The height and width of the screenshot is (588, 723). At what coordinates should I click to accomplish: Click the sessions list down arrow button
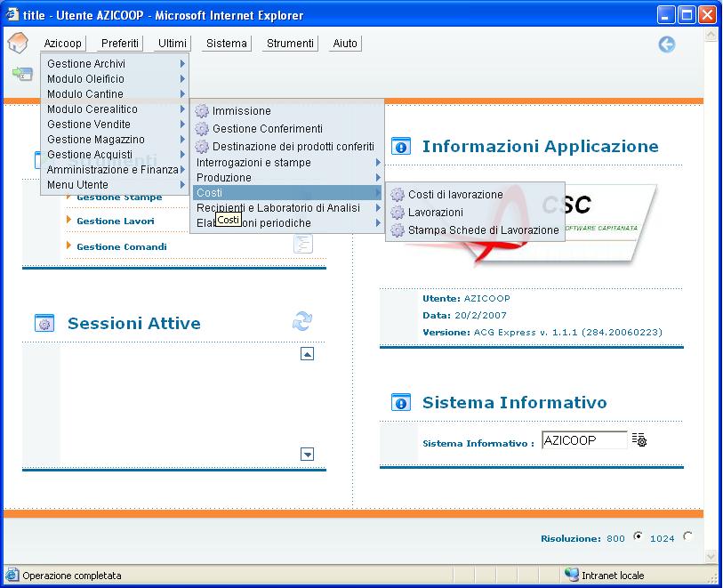click(307, 455)
